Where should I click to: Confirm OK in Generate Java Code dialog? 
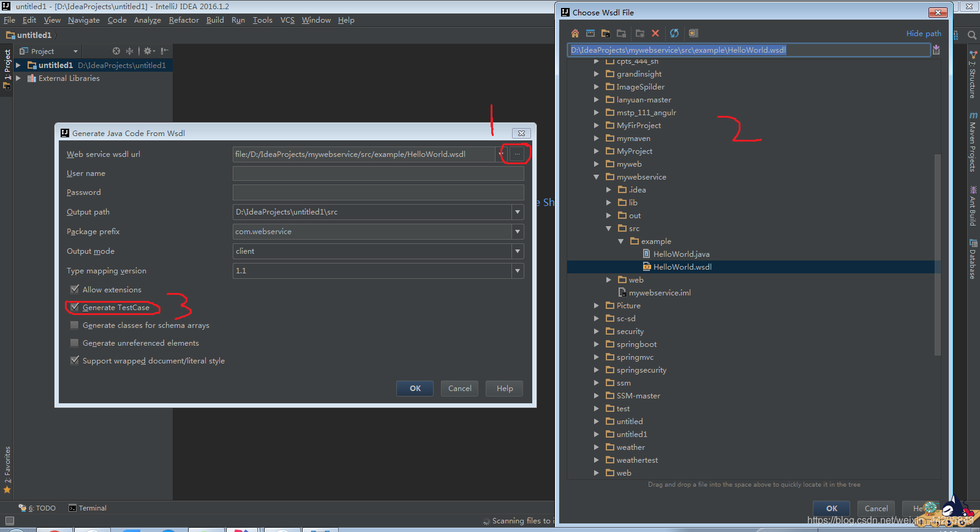tap(415, 389)
